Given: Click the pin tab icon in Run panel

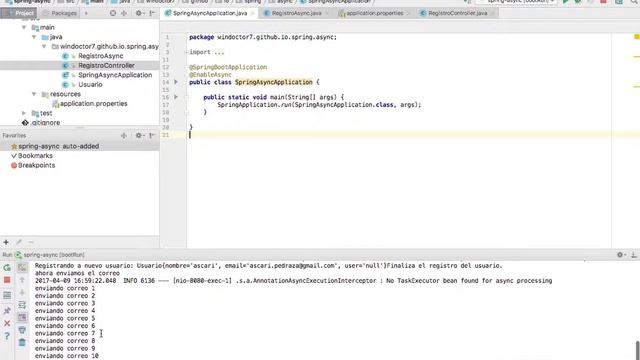Looking at the screenshot, I should pyautogui.click(x=7, y=311).
